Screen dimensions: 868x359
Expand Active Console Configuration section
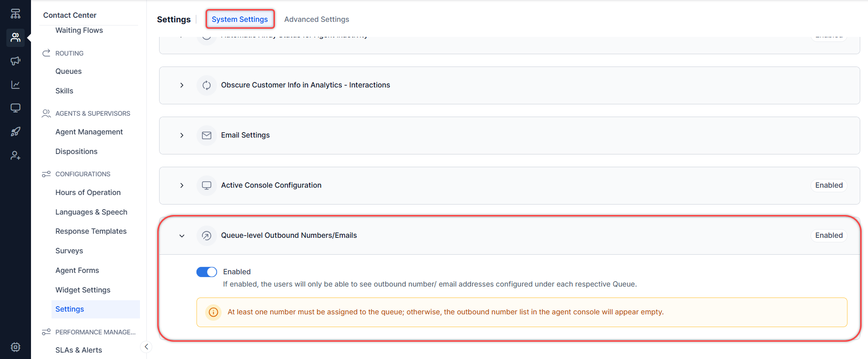pos(182,185)
